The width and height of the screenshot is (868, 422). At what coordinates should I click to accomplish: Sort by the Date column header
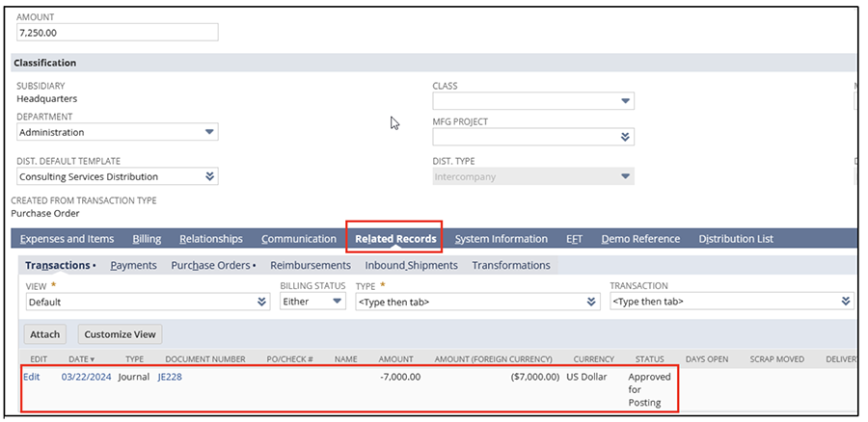(x=81, y=359)
